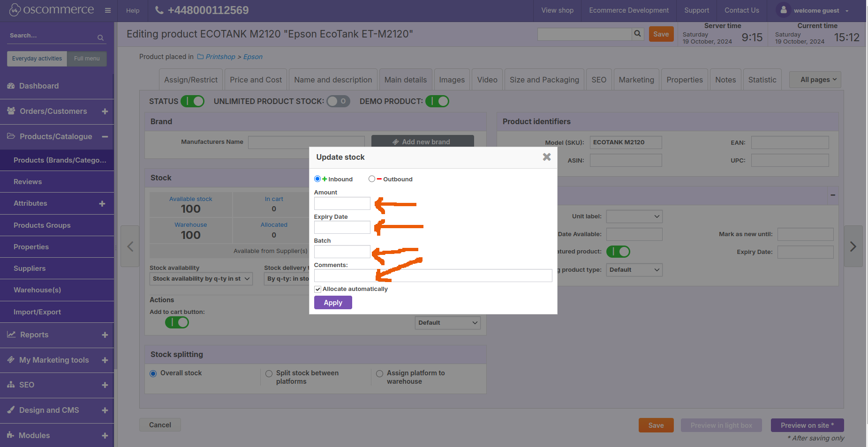Toggle the UNLIMITED PRODUCT STOCK switch
This screenshot has width=868, height=447.
[338, 101]
